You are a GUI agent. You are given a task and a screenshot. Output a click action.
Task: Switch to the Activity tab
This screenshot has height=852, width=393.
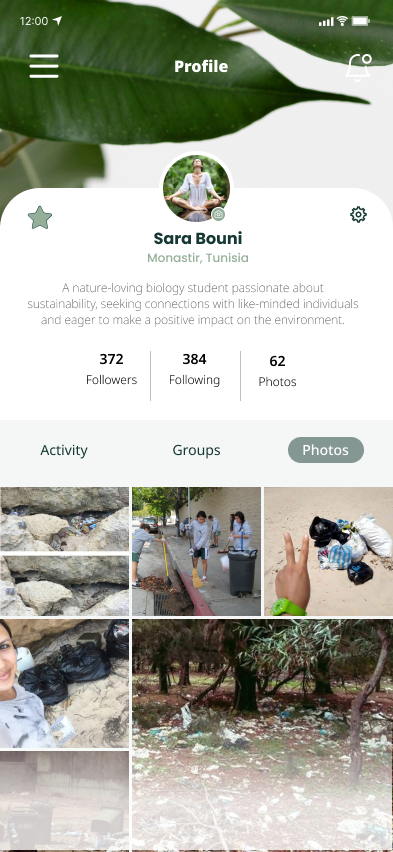pos(64,450)
